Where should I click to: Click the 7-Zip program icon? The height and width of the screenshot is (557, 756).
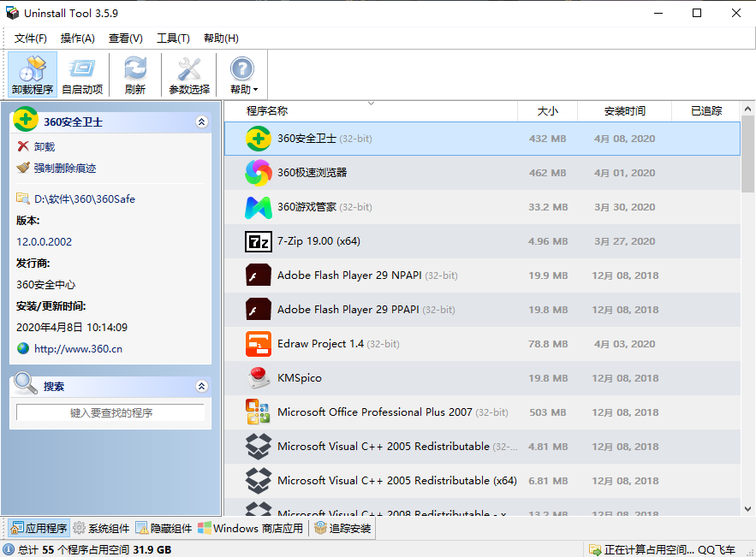pos(258,240)
